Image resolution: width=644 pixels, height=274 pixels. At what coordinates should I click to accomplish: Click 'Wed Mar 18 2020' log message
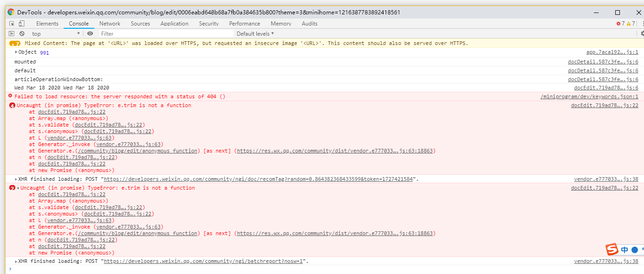coord(62,88)
